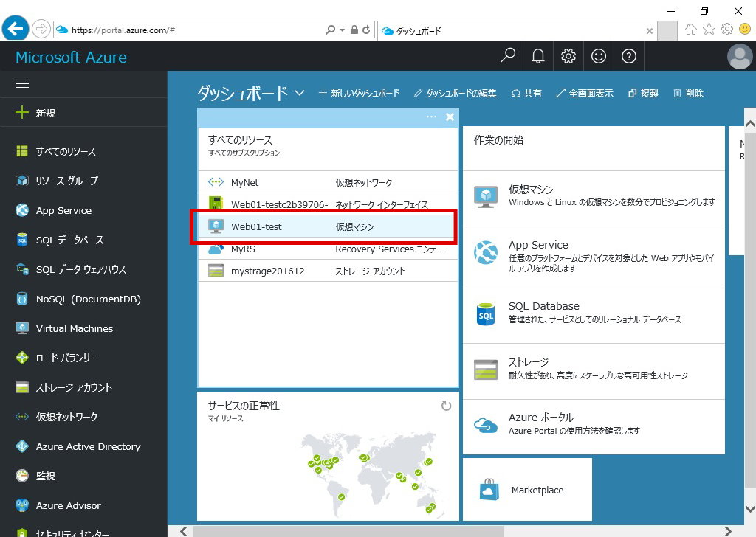This screenshot has height=537, width=756.
Task: Refresh the page using the address bar reload icon
Action: point(366,30)
